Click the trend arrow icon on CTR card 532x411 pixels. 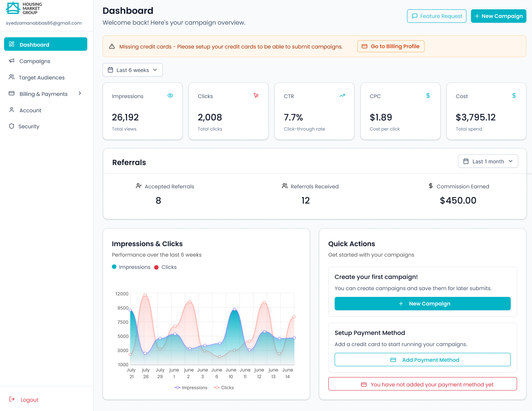pyautogui.click(x=342, y=96)
